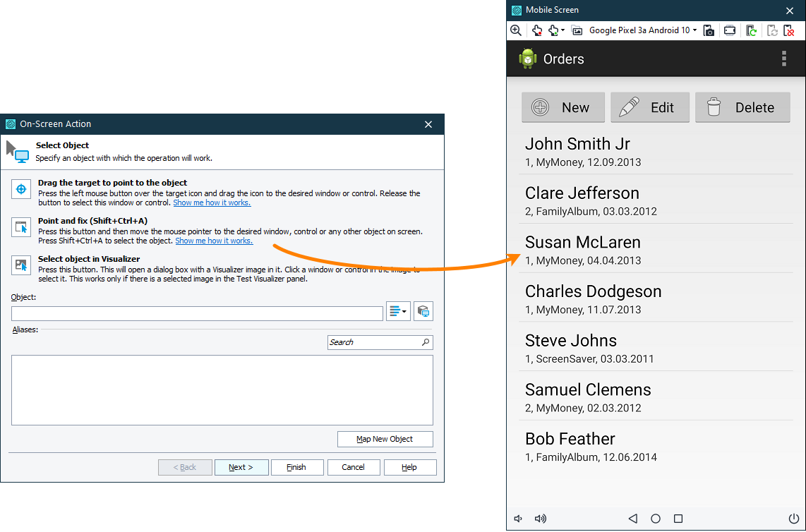Select the Steve Johns order

656,348
